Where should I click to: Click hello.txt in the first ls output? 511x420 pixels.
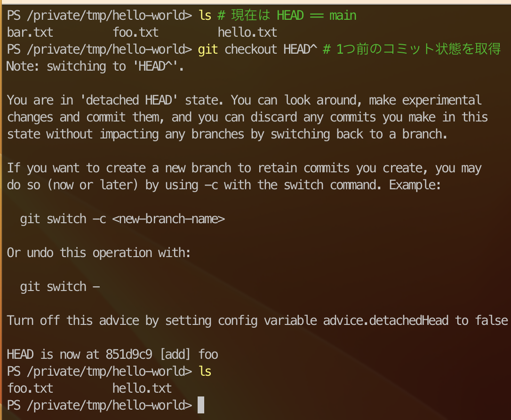click(248, 32)
